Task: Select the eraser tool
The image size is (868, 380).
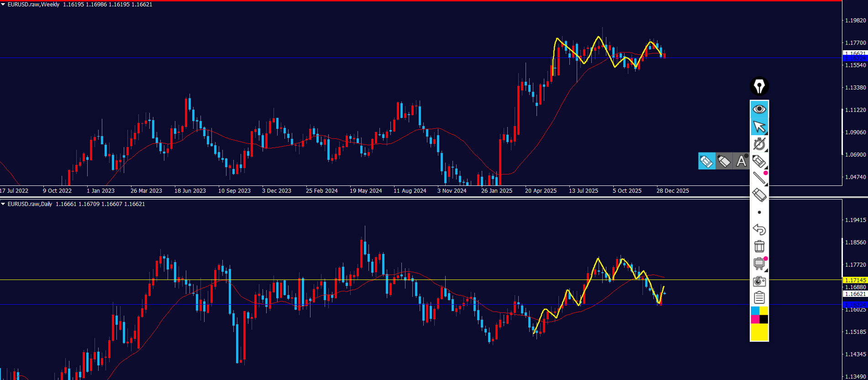Action: pyautogui.click(x=759, y=195)
